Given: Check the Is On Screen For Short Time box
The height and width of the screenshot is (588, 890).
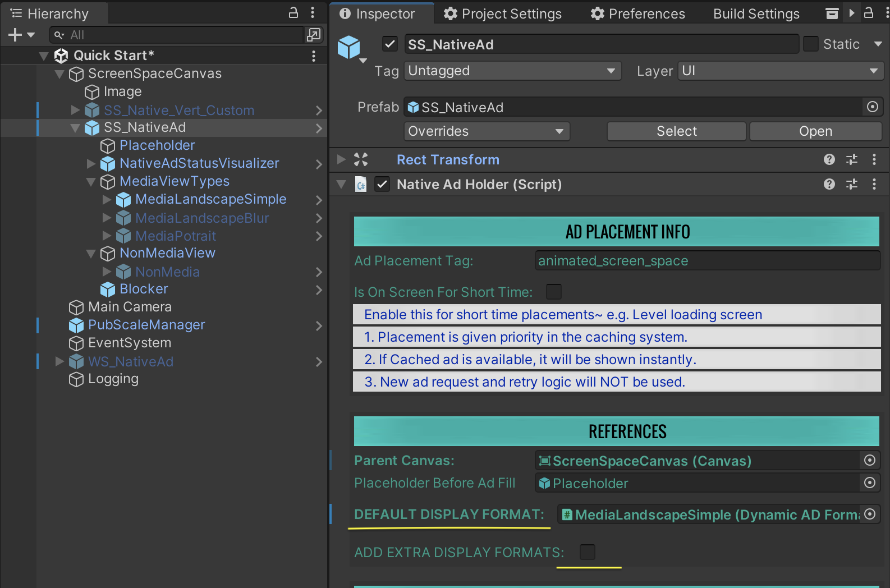Looking at the screenshot, I should tap(554, 292).
